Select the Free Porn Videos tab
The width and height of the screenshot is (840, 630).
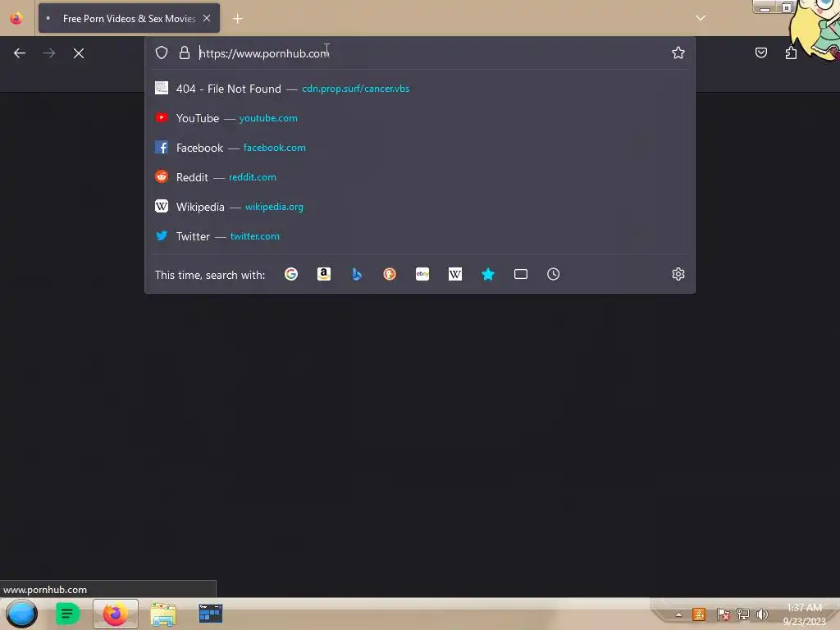click(129, 18)
